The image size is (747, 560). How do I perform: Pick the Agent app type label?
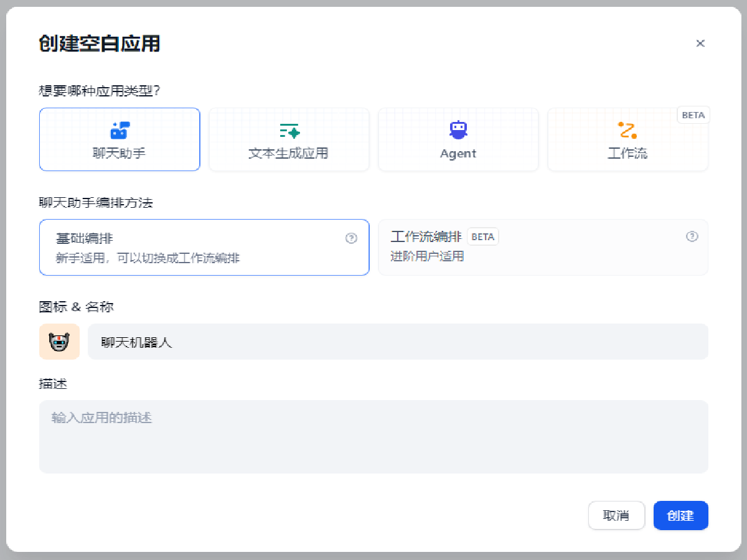pos(458,154)
